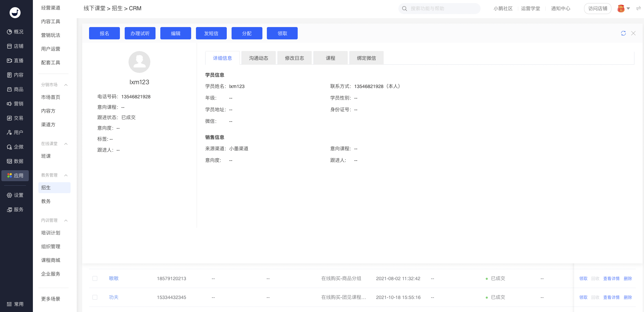This screenshot has height=312, width=644.
Task: Click the refresh icon in detail panel
Action: (623, 33)
